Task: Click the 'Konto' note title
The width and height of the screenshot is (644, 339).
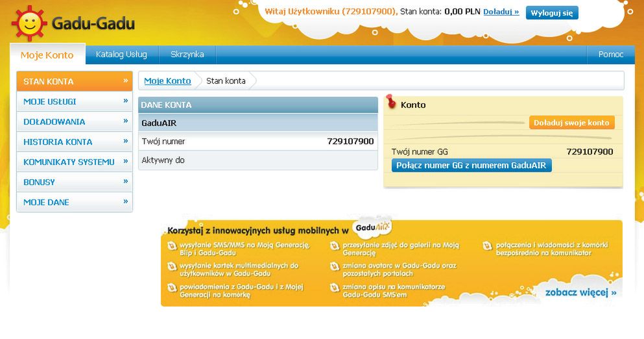Action: tap(413, 105)
